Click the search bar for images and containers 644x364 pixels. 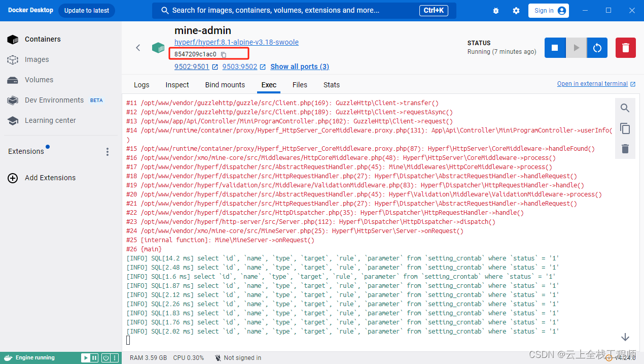click(x=304, y=10)
